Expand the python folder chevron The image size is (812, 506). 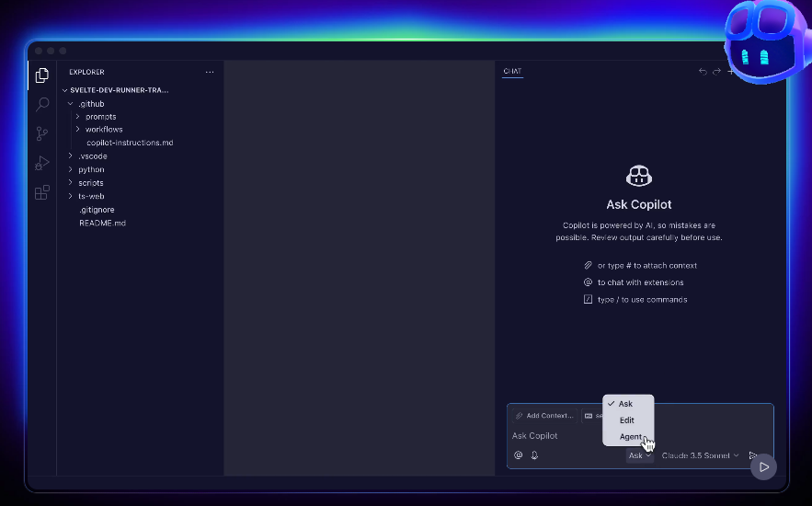tap(71, 169)
